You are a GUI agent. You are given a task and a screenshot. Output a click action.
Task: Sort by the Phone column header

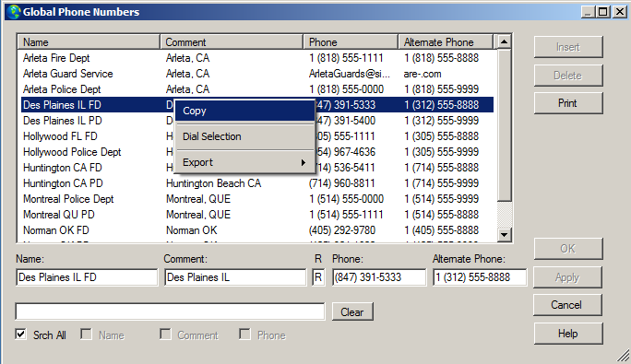[351, 41]
